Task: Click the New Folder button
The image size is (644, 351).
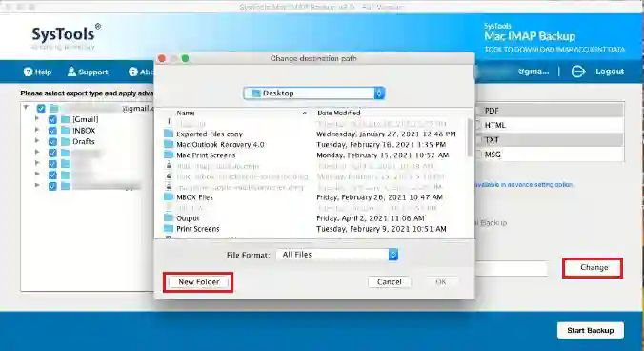Action: point(198,282)
